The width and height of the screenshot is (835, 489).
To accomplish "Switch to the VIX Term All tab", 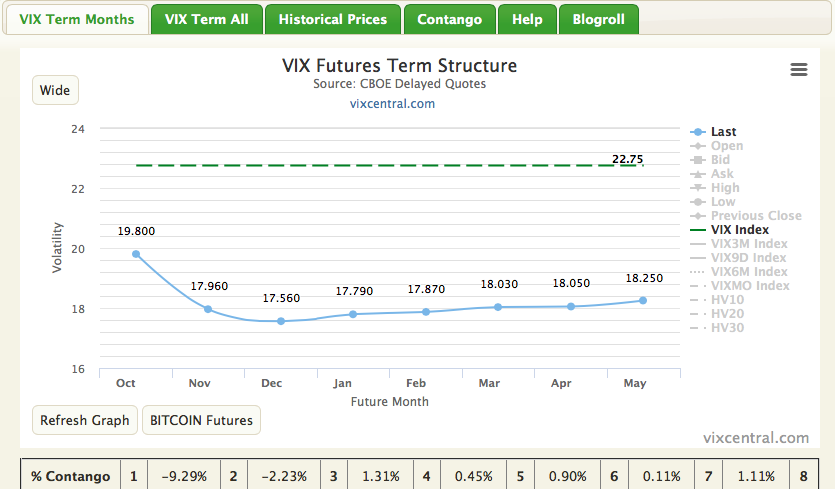I will [x=208, y=19].
